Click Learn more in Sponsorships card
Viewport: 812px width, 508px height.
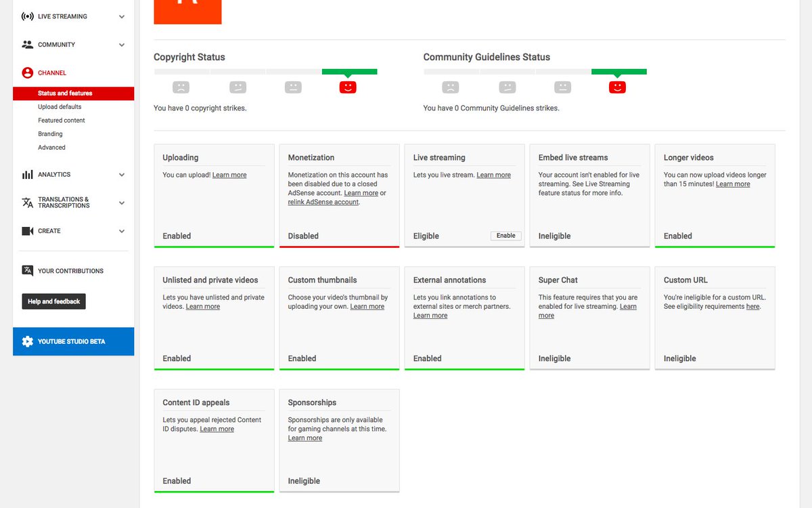(x=305, y=438)
